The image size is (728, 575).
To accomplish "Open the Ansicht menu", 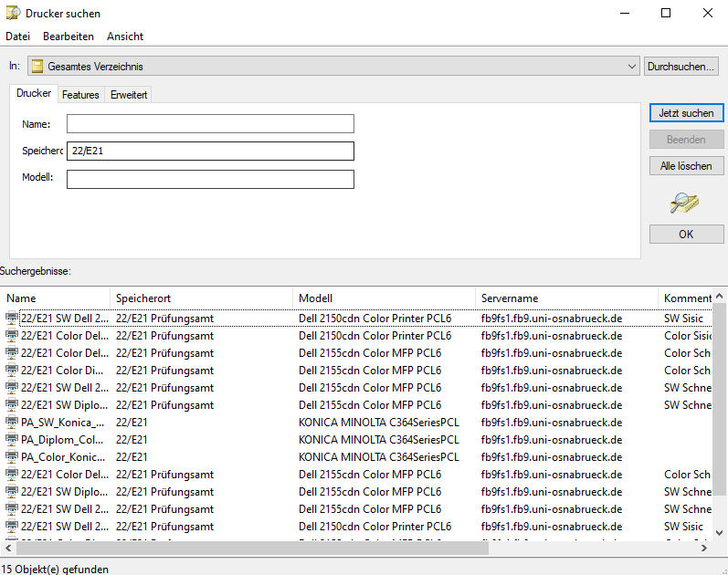I will point(125,37).
